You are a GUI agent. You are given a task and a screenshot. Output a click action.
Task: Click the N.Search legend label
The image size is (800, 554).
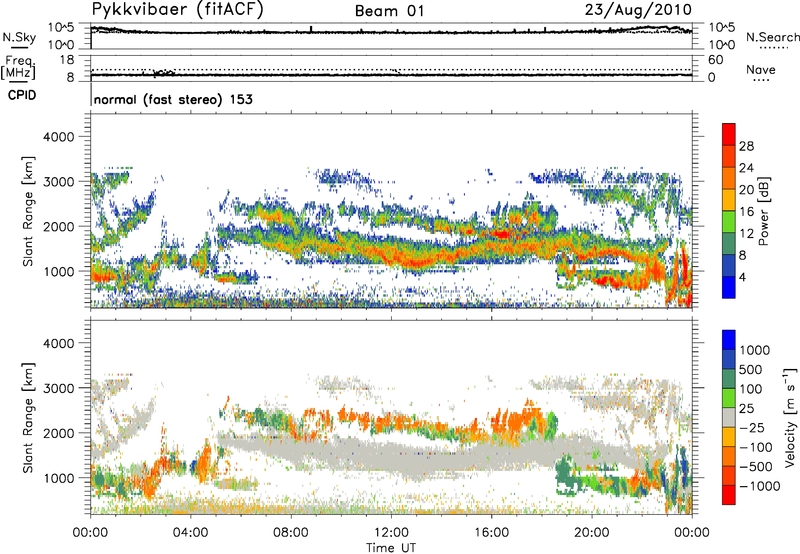pos(772,37)
